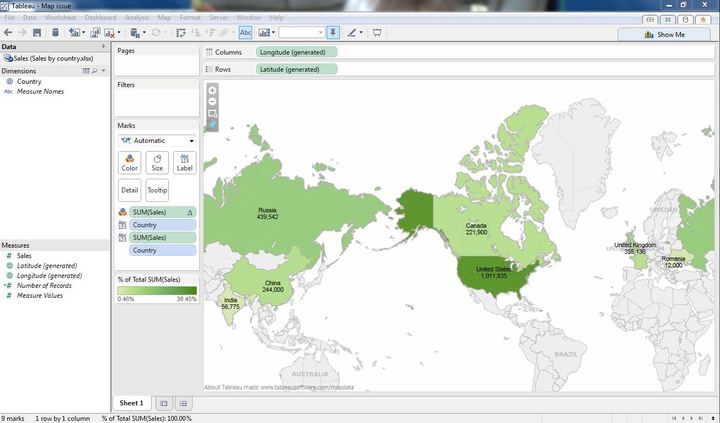
Task: Click the Swap rows and columns icon
Action: click(x=181, y=33)
